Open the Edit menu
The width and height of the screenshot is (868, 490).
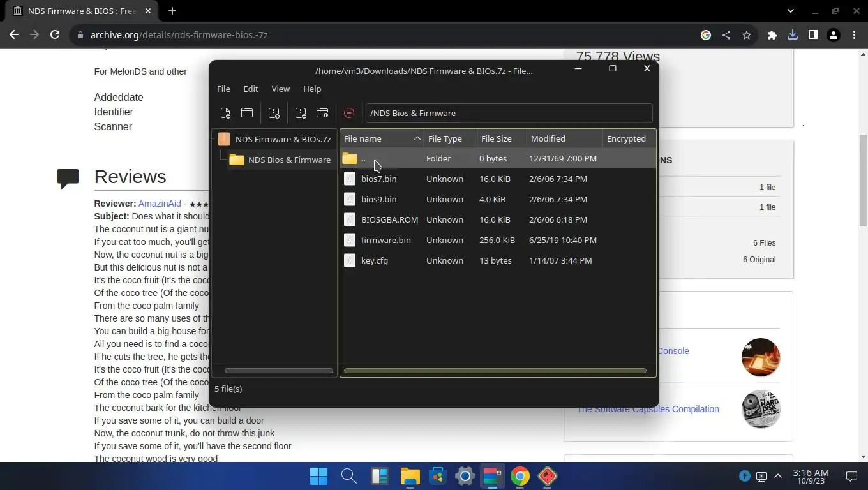tap(251, 89)
